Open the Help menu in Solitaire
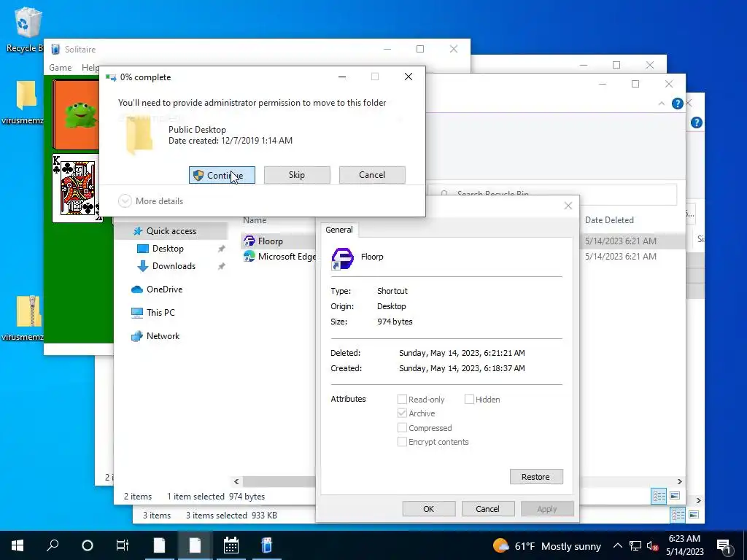747x560 pixels. tap(90, 68)
